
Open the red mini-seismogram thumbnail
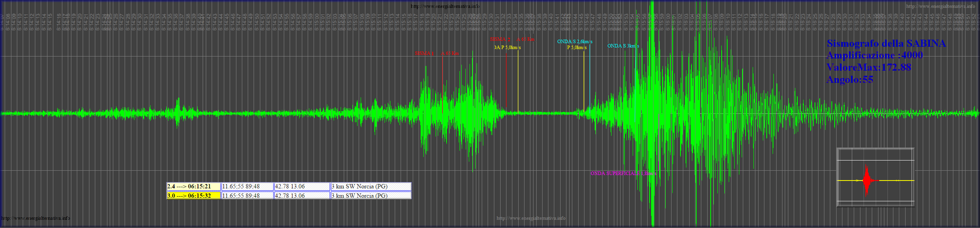coord(875,177)
